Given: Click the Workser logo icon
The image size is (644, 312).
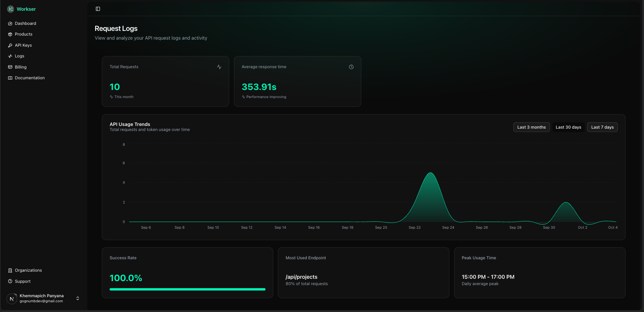Looking at the screenshot, I should 10,9.
